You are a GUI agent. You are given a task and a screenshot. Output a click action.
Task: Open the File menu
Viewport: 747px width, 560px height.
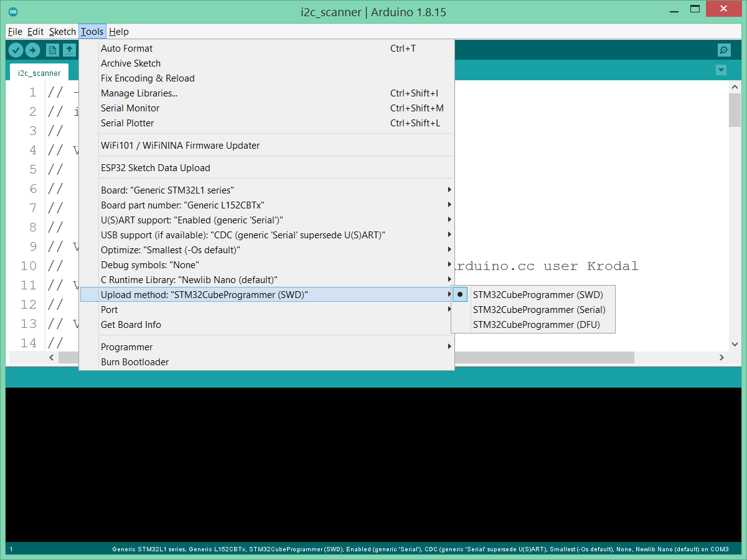click(x=15, y=32)
